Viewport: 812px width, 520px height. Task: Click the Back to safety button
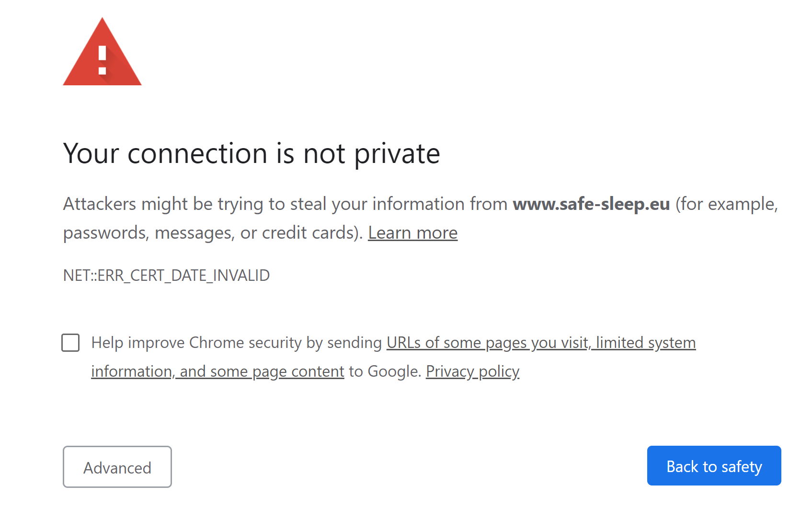pyautogui.click(x=714, y=466)
